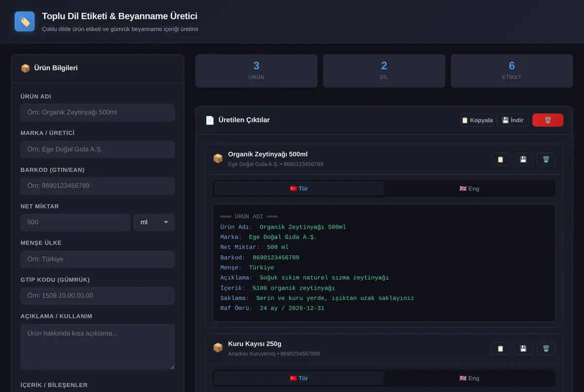
Task: Click the Ürün count stat card
Action: pyautogui.click(x=256, y=71)
